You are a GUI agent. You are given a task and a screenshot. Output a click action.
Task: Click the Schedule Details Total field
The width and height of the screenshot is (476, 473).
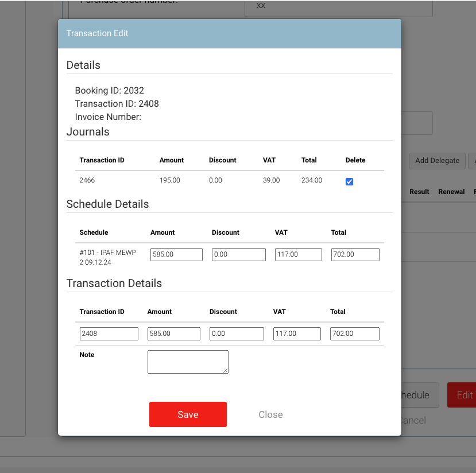(355, 254)
